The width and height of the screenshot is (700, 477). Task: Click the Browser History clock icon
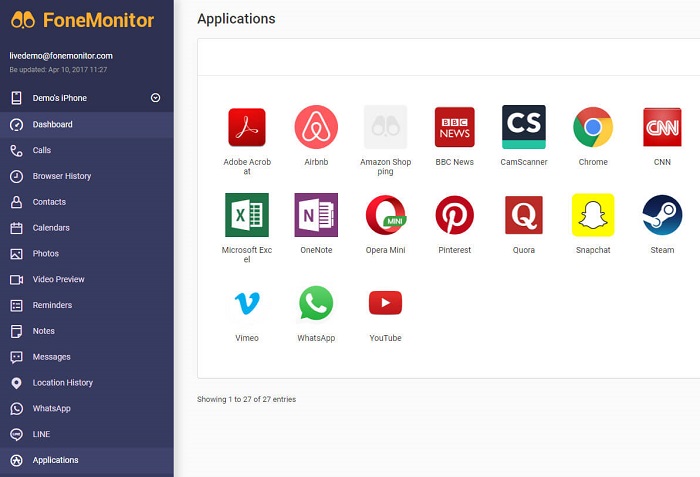[x=17, y=176]
